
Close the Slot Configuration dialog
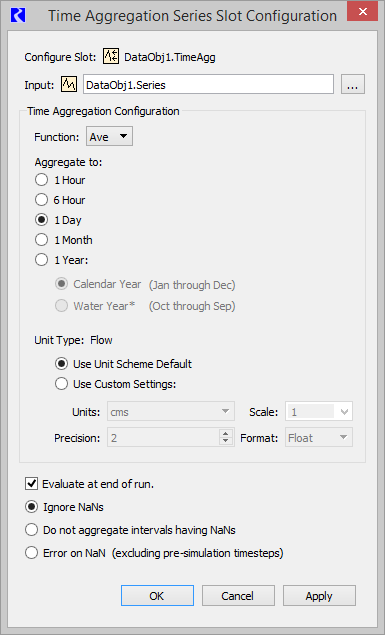[363, 12]
